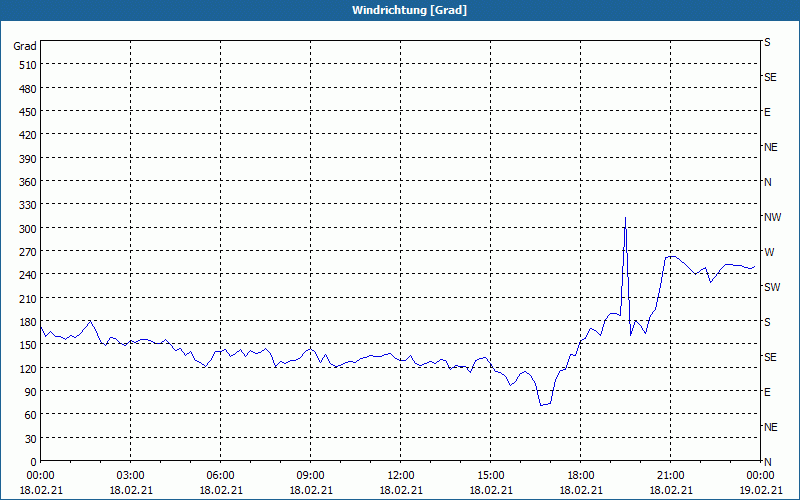Viewport: 800px width, 500px height.
Task: Click the 09:00 time label
Action: point(311,476)
